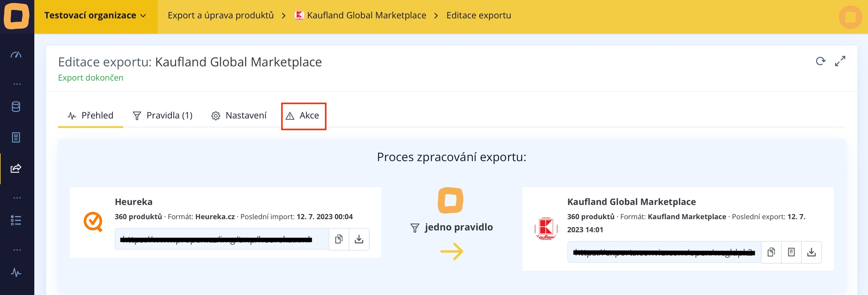Download the Heureka feed file

[x=359, y=239]
